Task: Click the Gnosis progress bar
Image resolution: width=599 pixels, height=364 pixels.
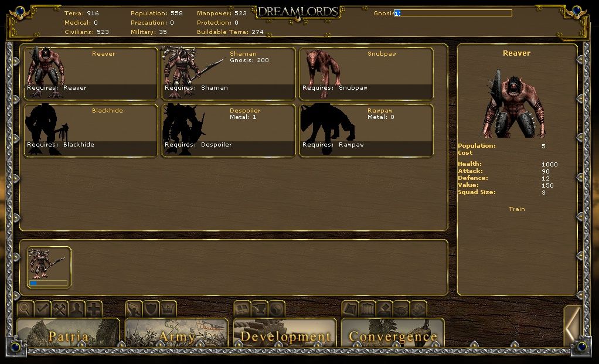Action: [x=453, y=13]
